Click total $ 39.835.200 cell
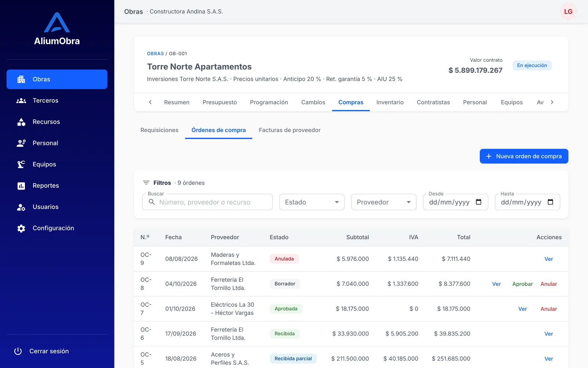This screenshot has width=588, height=368. tap(452, 334)
